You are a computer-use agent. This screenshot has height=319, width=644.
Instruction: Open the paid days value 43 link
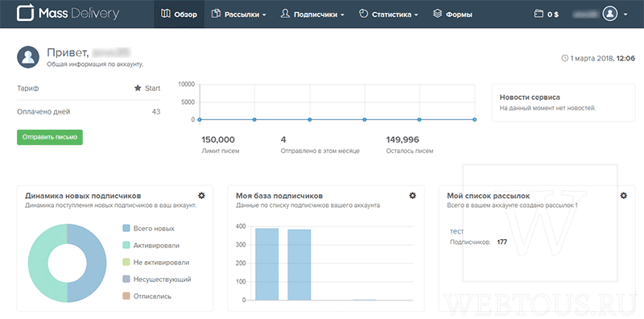156,112
